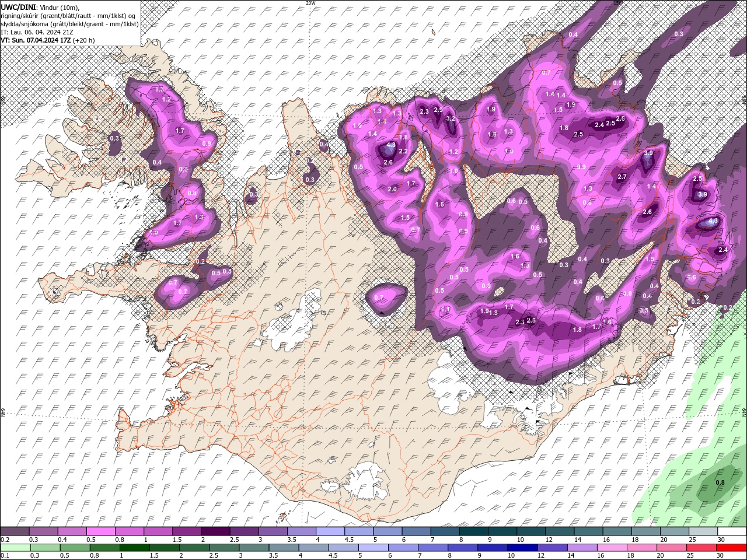This screenshot has height=560, width=747.
Task: Select the white snow swatch above label 30
Action: click(x=732, y=531)
